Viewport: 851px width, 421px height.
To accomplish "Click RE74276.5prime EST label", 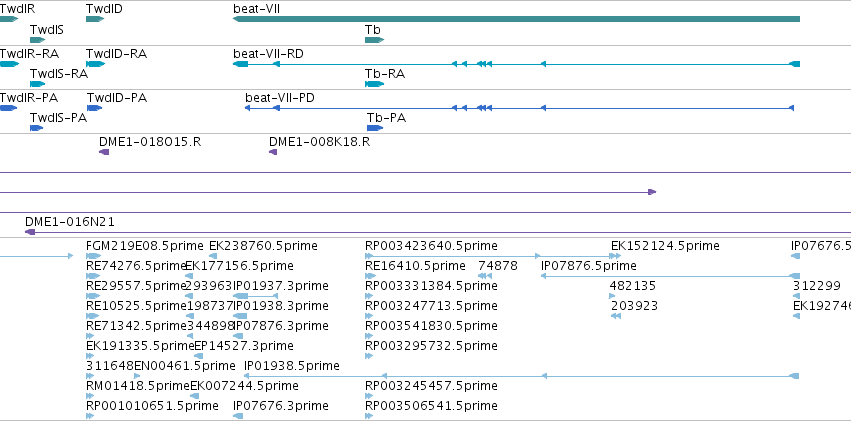I will [136, 266].
